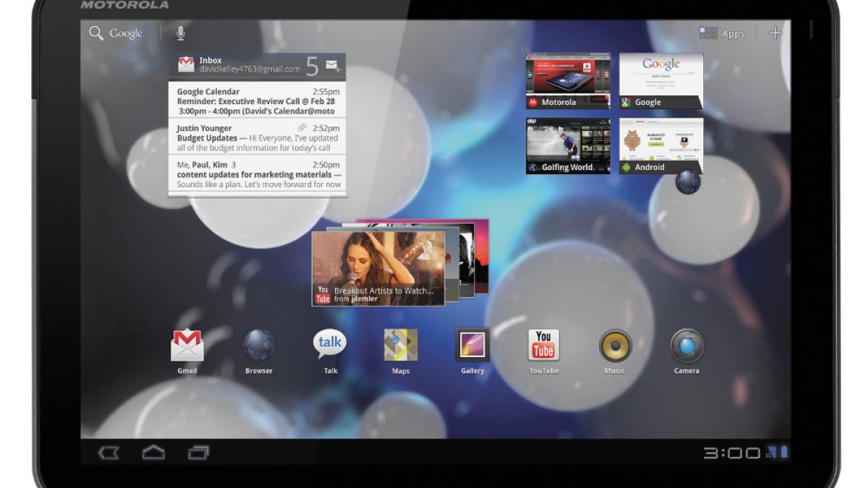This screenshot has height=488, width=868.
Task: Open the Budget Updates email
Action: pyautogui.click(x=257, y=137)
